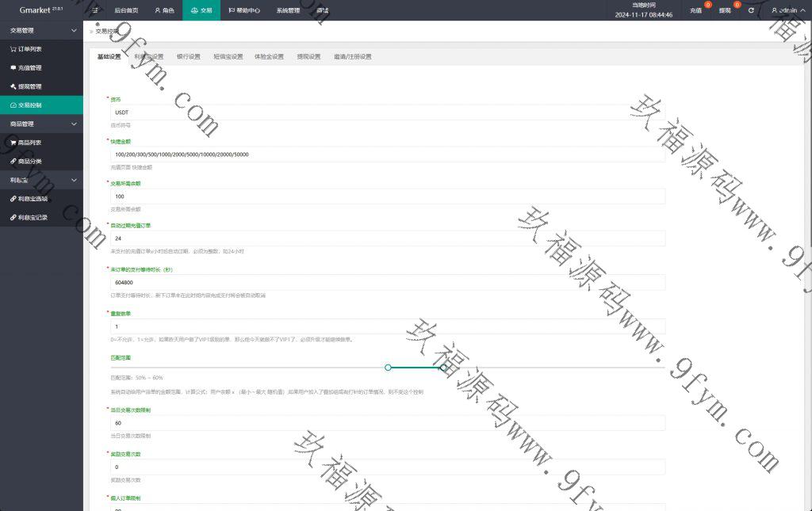
Task: Click the 匹配范围 slider left handle
Action: (x=388, y=367)
